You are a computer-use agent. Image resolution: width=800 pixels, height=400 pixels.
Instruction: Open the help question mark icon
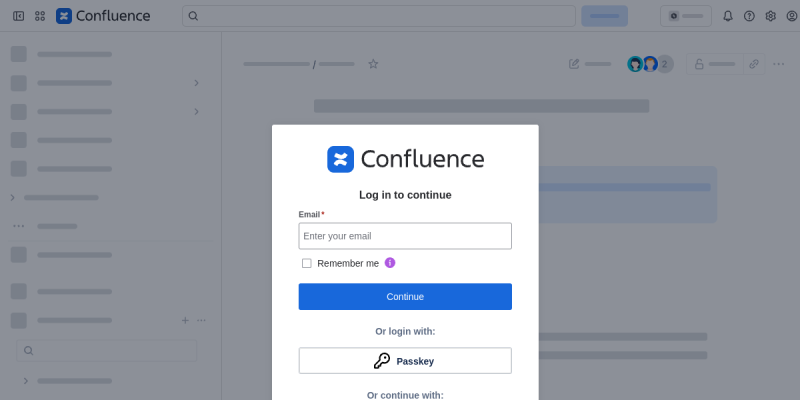pyautogui.click(x=749, y=16)
